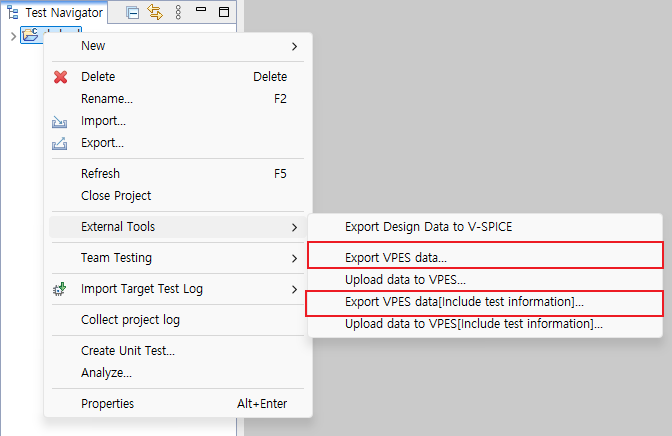Select Upload data to VPES... item
672x436 pixels.
coord(485,280)
